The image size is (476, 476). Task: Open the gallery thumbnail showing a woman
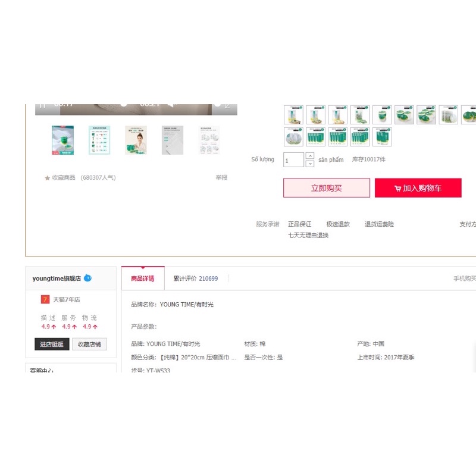(x=136, y=140)
